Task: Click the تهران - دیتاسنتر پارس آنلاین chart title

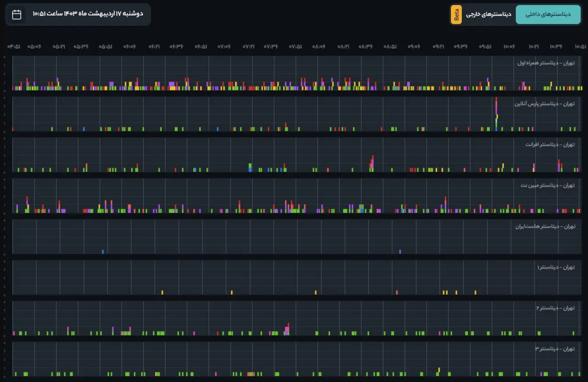Action: click(544, 104)
